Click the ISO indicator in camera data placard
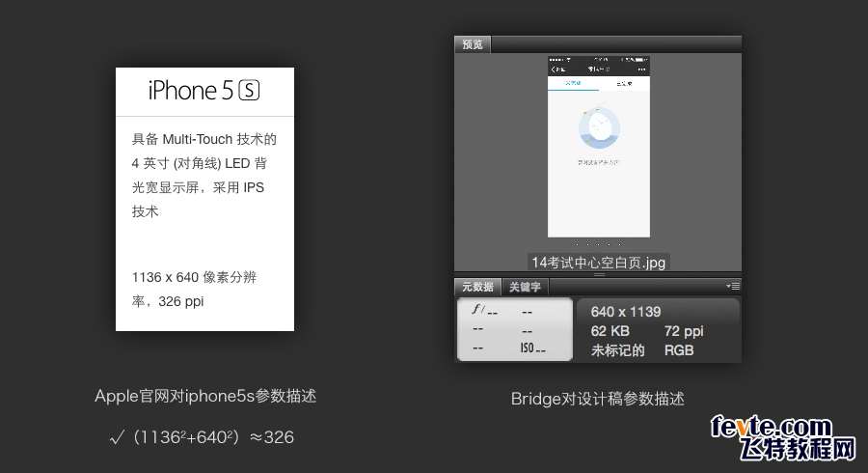 pyautogui.click(x=532, y=348)
